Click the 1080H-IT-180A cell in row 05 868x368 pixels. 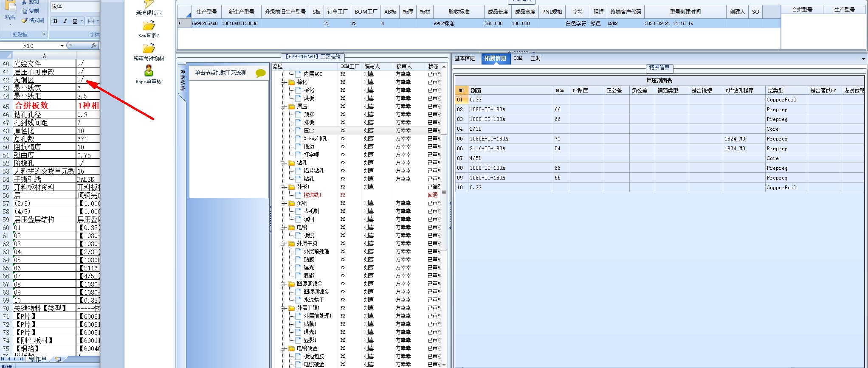[x=510, y=139]
